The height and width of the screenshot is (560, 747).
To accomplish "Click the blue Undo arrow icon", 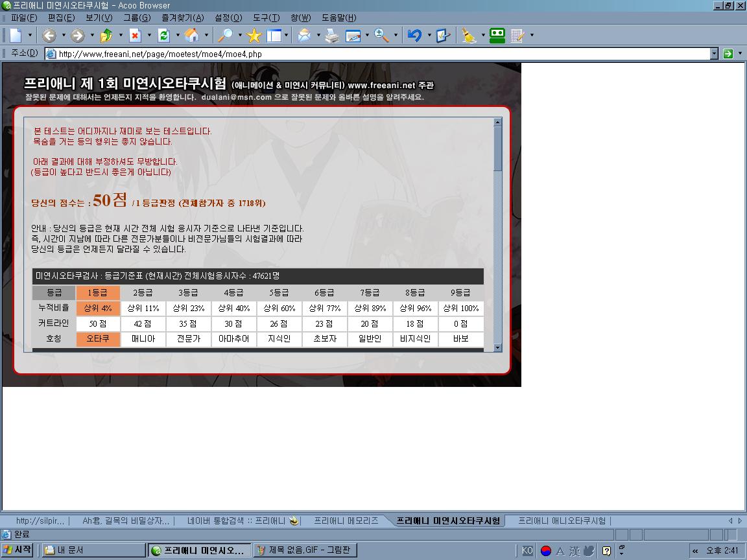I will pos(414,36).
